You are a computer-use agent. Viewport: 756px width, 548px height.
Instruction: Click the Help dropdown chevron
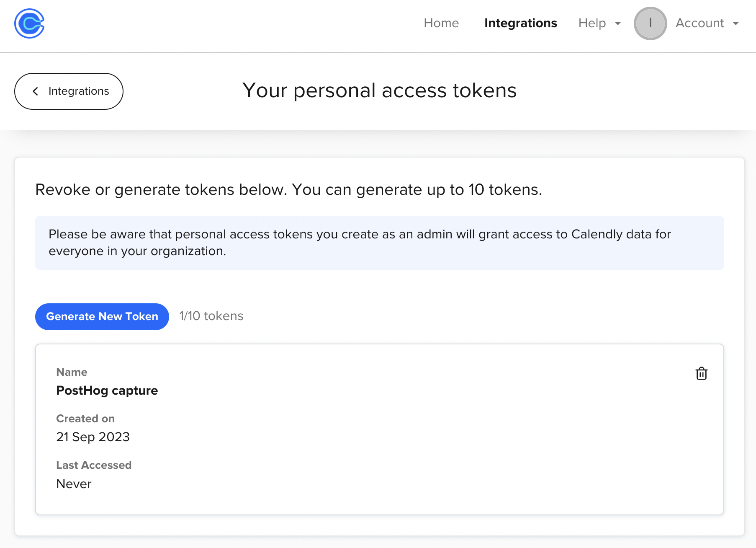coord(617,24)
